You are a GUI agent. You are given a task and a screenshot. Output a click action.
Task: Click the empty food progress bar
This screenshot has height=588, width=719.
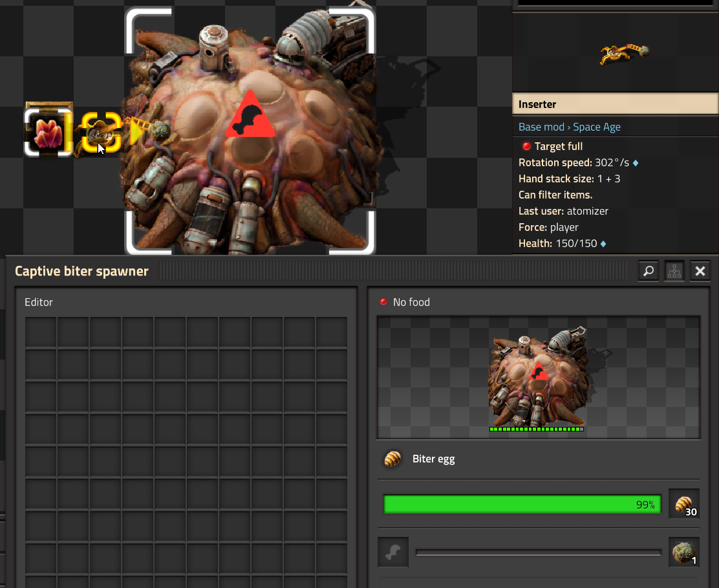pyautogui.click(x=539, y=552)
